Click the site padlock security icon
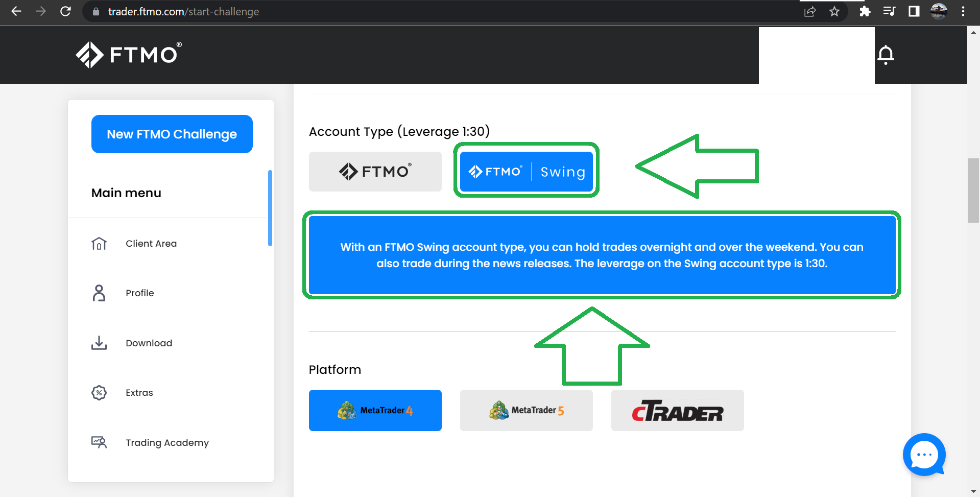This screenshot has height=497, width=980. click(x=95, y=11)
